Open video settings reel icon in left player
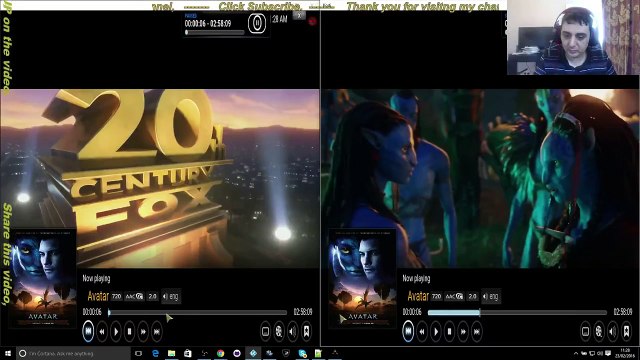 tap(279, 331)
